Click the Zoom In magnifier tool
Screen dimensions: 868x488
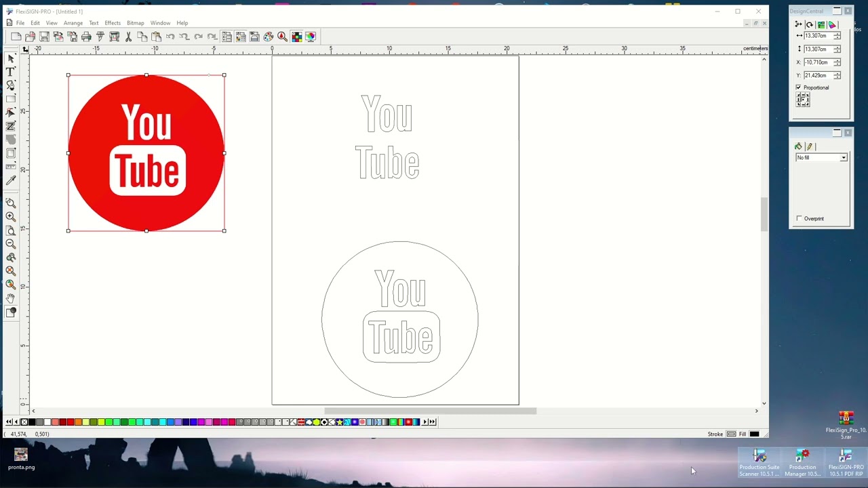point(11,217)
